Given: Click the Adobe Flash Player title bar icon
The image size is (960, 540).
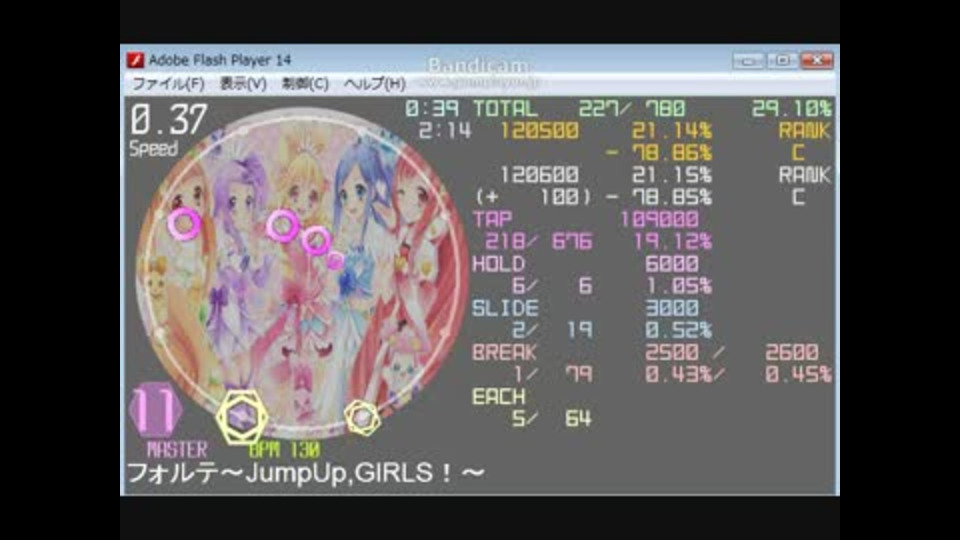Looking at the screenshot, I should [x=135, y=60].
